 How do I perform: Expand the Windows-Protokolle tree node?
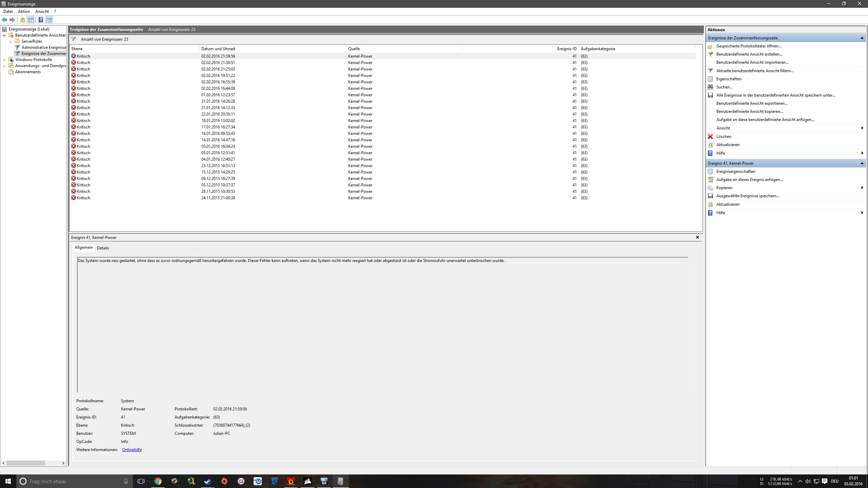[x=4, y=60]
